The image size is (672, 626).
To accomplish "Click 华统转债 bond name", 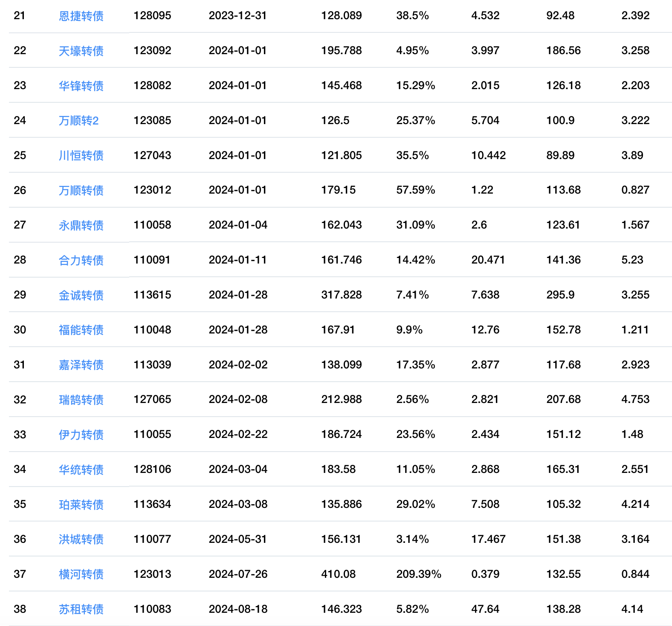I will coord(81,470).
